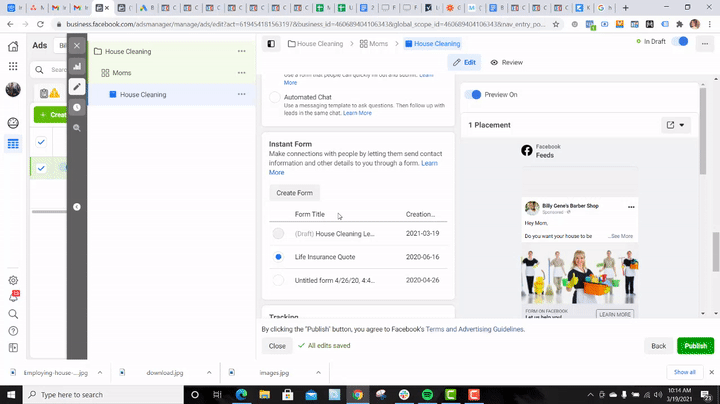Switch to the Review tab

506,62
